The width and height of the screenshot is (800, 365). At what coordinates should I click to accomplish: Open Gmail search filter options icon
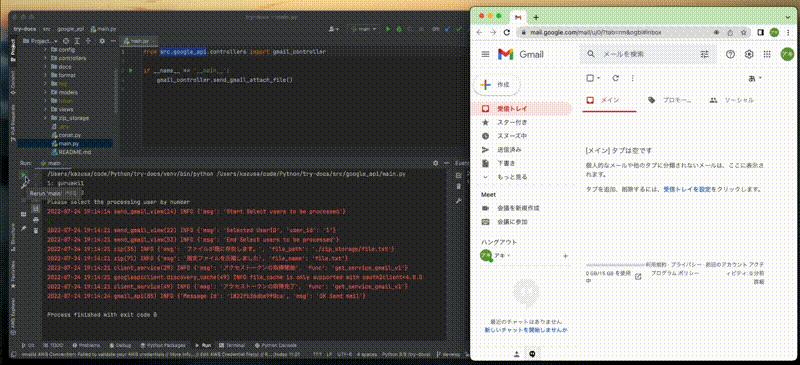705,54
